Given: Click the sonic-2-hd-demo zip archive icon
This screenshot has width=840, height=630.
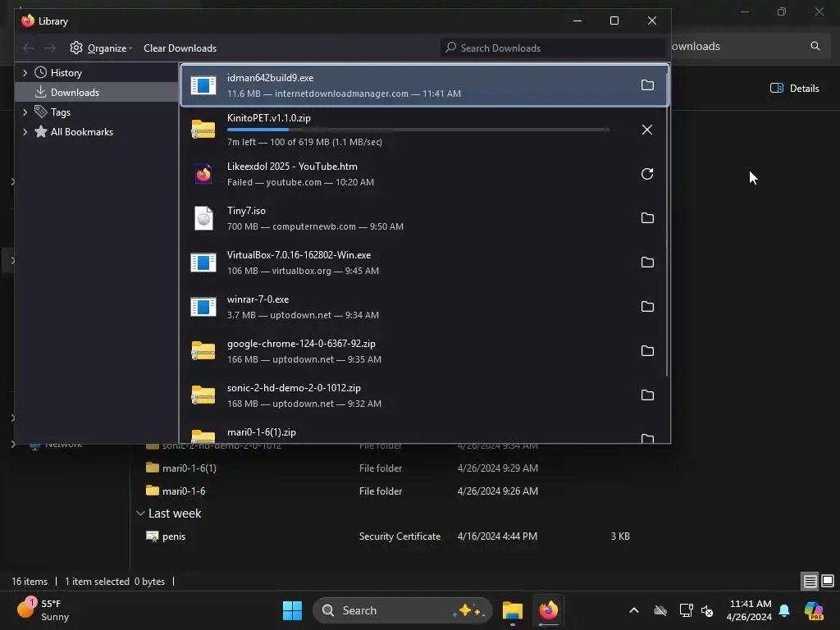Looking at the screenshot, I should (x=203, y=395).
